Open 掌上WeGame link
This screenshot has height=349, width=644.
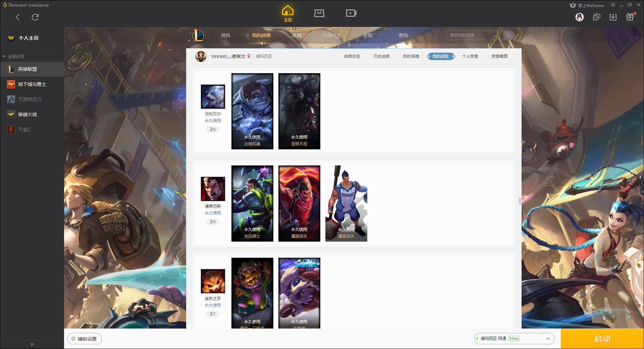click(x=587, y=5)
